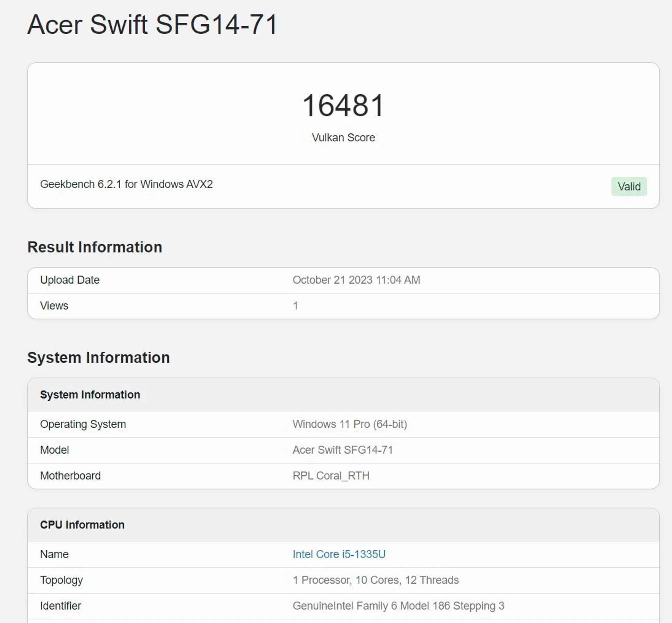Click the Upload Date label

tap(70, 280)
